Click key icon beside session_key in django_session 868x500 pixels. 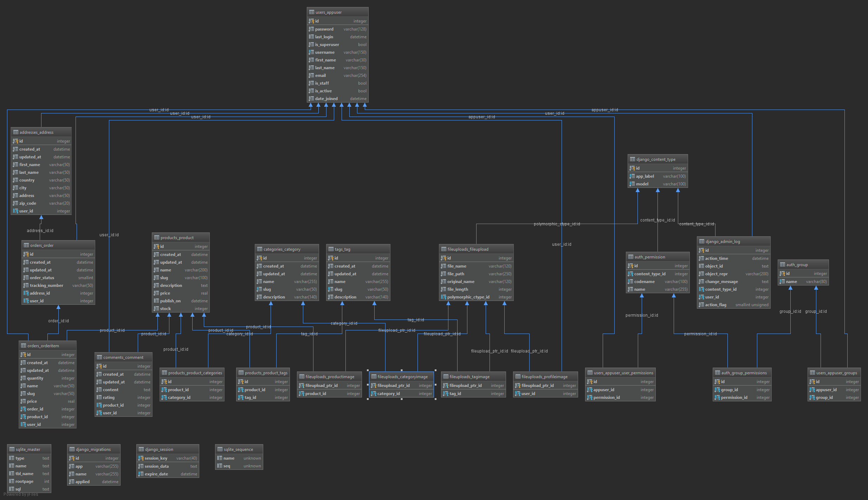(141, 458)
